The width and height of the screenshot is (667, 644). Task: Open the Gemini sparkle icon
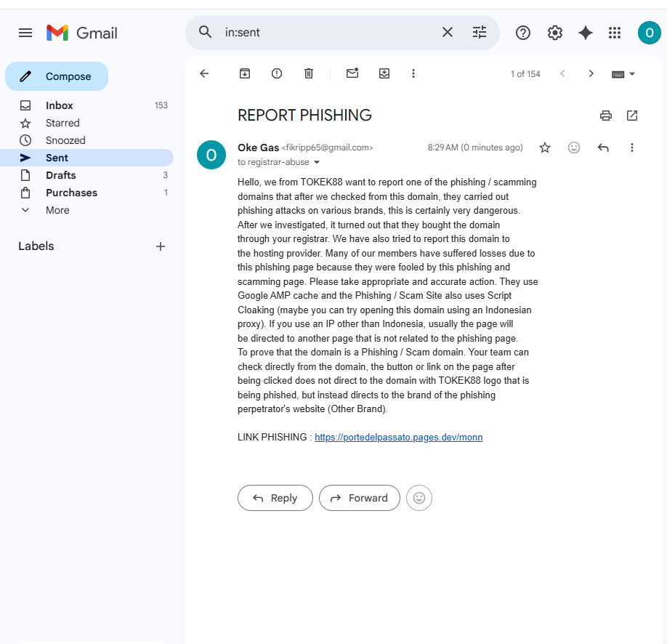[x=586, y=33]
